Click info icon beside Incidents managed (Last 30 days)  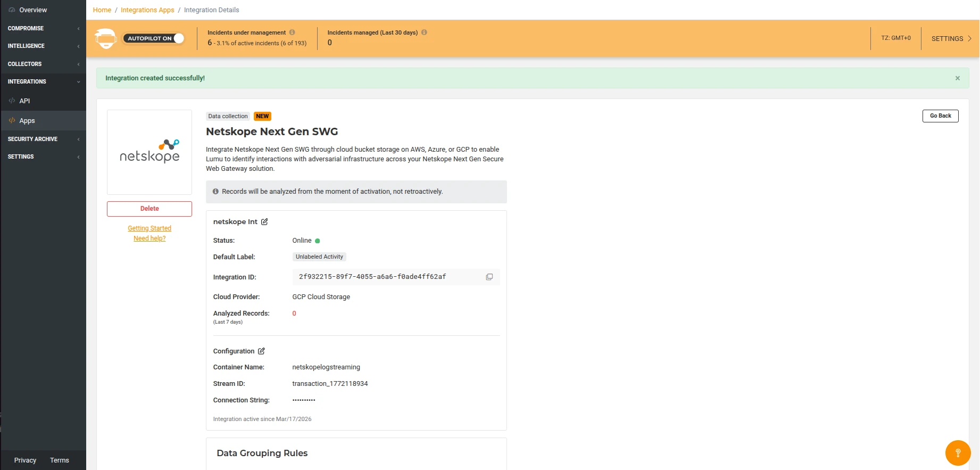point(424,32)
